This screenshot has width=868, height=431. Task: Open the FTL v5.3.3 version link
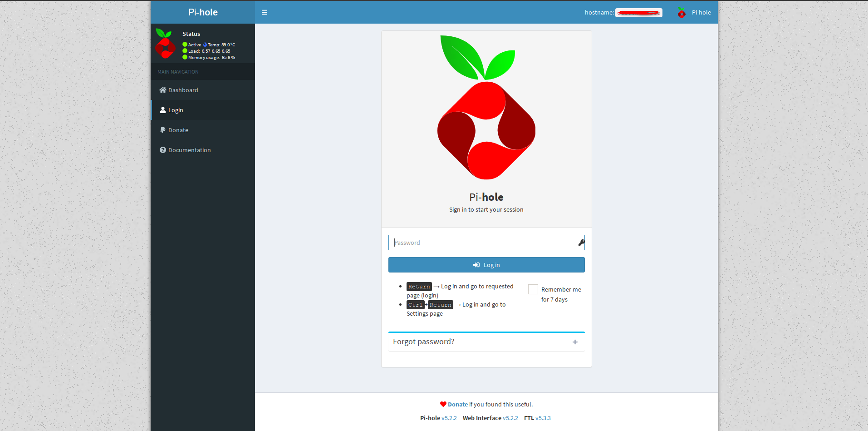tap(543, 418)
